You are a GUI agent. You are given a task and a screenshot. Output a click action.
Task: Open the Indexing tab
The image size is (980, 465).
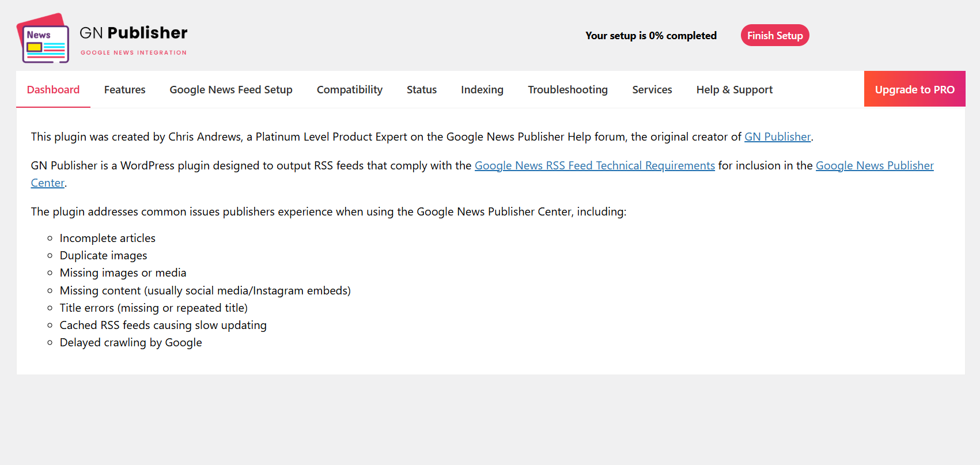click(482, 89)
